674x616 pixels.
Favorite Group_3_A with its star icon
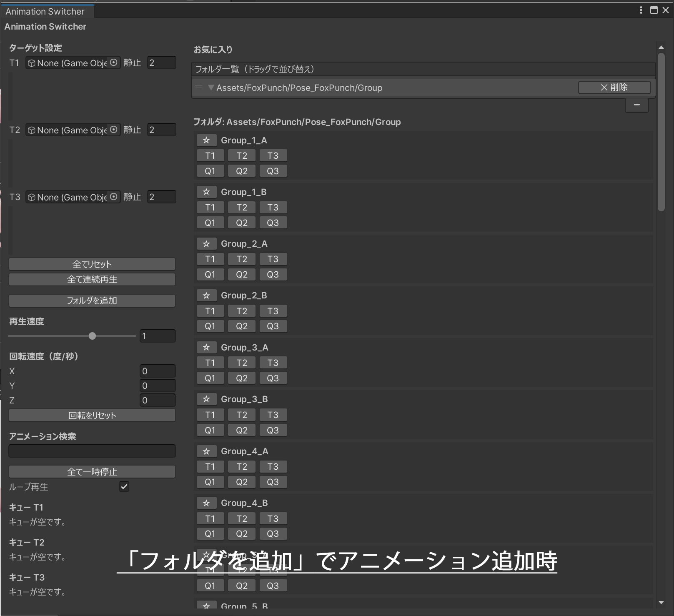pyautogui.click(x=207, y=347)
